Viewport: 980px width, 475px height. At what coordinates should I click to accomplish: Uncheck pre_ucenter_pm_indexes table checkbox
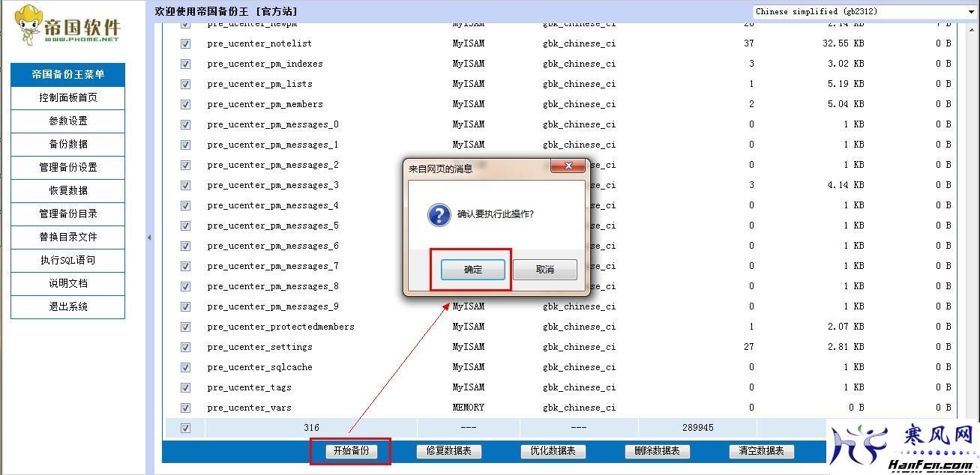185,64
